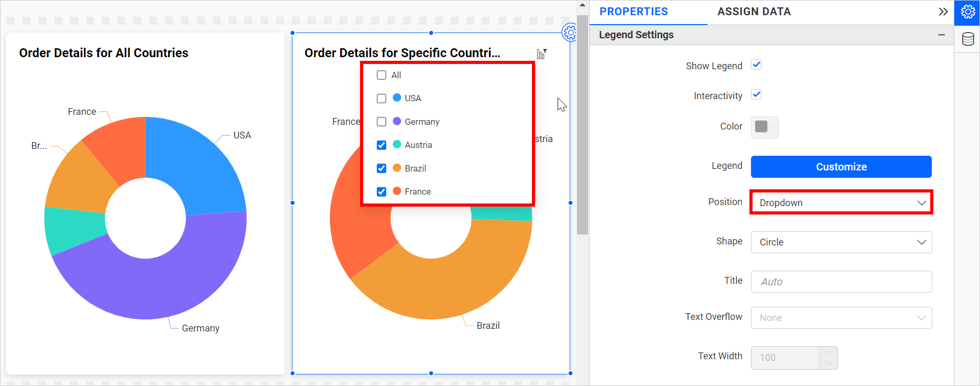Collapse the properties panel with double-chevron

coord(943,12)
